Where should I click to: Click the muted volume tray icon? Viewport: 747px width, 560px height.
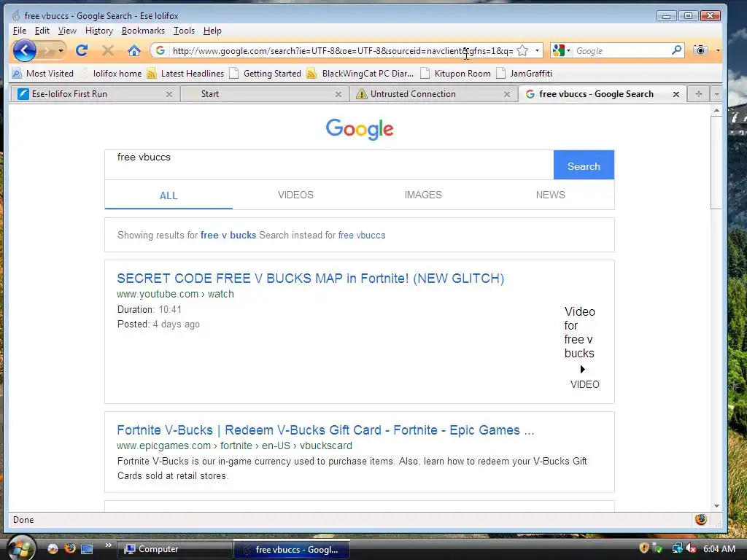(x=691, y=548)
